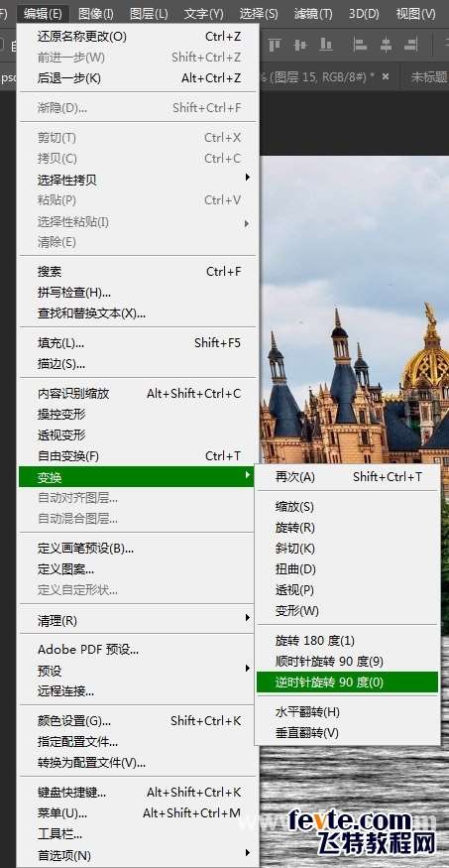Viewport: 449px width, 868px height.
Task: Choose 水平翻转(H) from Transform submenu
Action: 347,712
